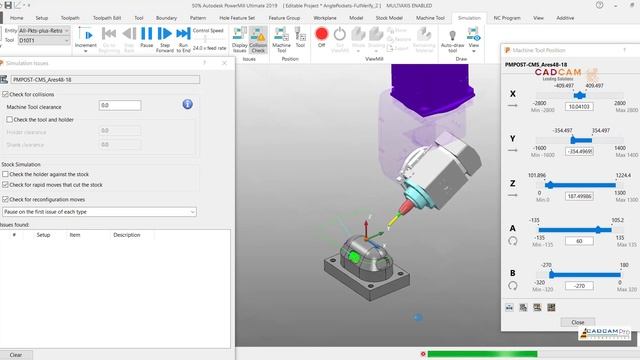640x360 pixels.
Task: Adjust the Control Speed slider
Action: [x=205, y=39]
